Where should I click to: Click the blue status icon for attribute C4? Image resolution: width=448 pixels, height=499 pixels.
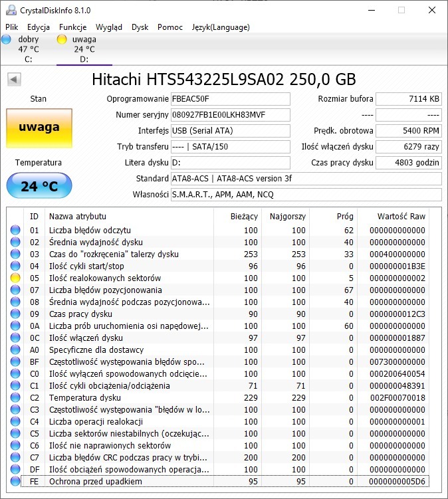(15, 422)
